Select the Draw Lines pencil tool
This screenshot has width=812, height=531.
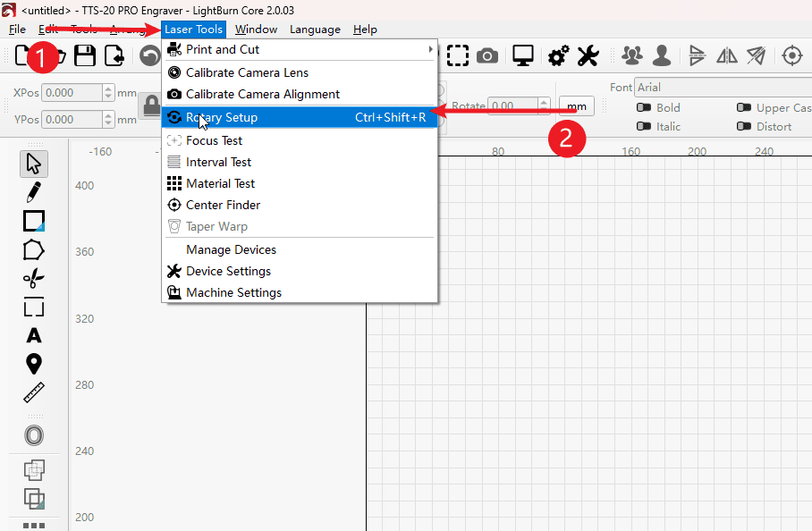click(x=34, y=191)
